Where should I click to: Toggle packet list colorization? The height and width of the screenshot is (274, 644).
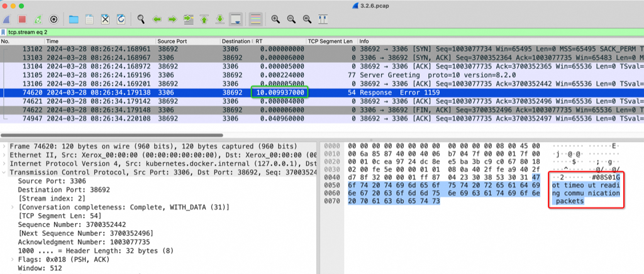click(255, 19)
